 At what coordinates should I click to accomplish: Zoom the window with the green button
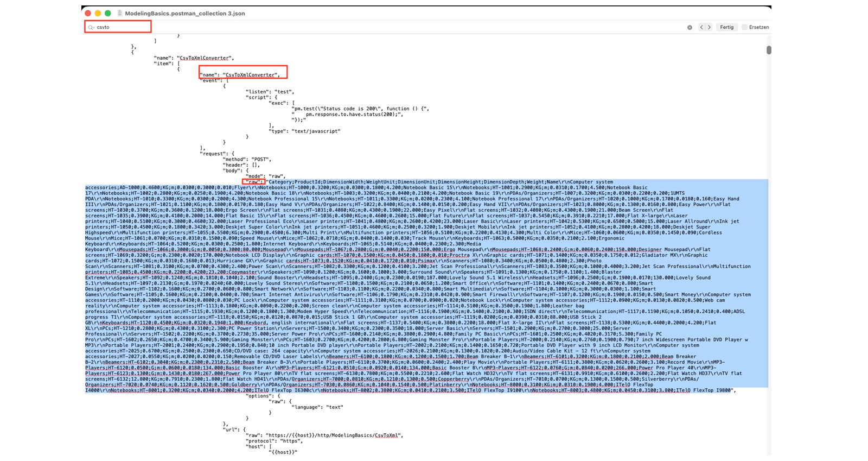tap(108, 13)
